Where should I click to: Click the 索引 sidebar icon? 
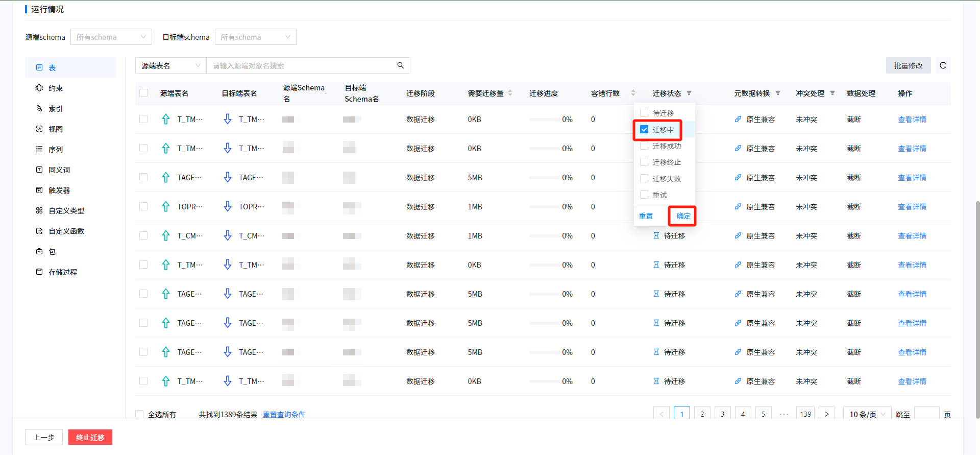coord(39,108)
